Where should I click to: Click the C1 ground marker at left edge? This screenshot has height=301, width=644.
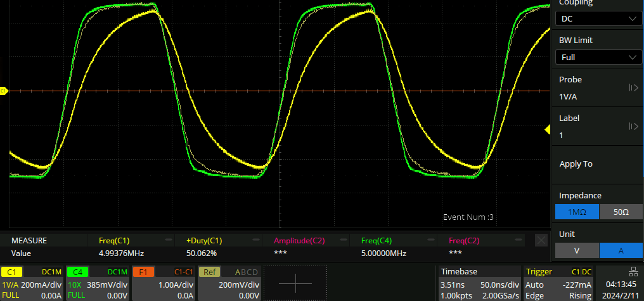3,91
